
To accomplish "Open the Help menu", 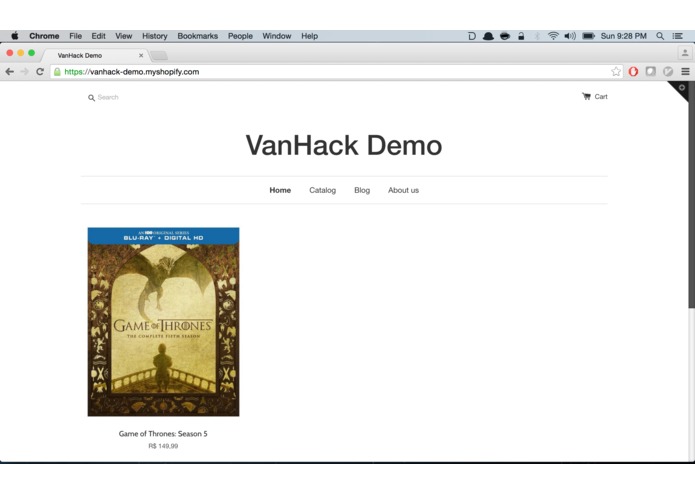I will 309,36.
